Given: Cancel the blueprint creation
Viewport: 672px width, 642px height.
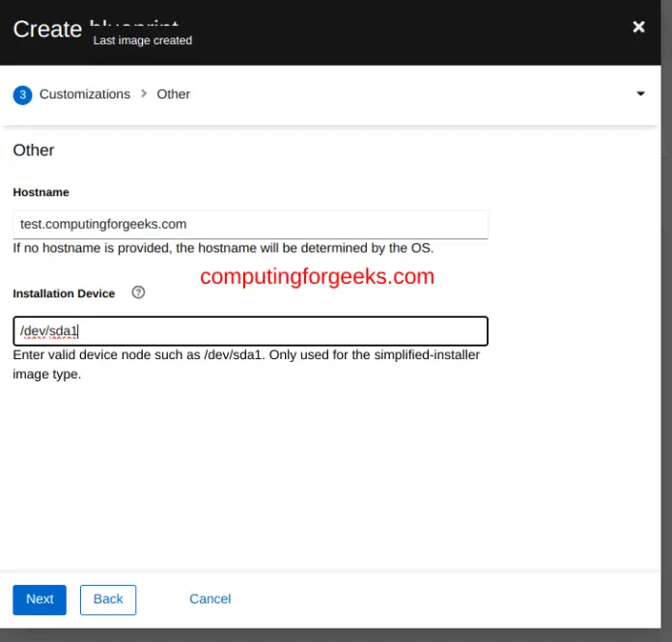Looking at the screenshot, I should (x=210, y=600).
